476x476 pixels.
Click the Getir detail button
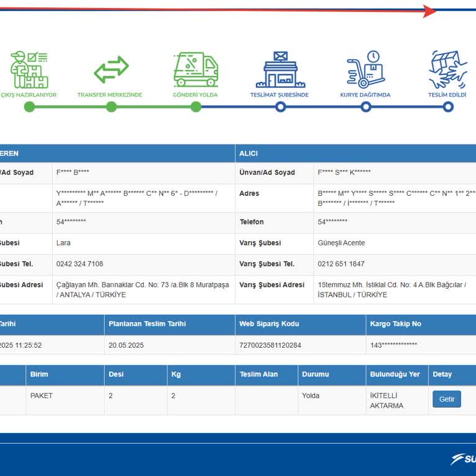coord(446,399)
